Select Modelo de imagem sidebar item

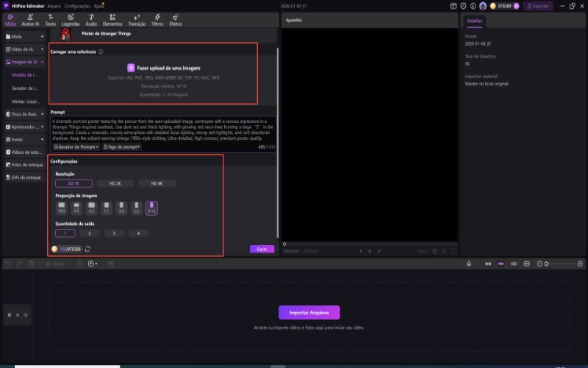24,75
